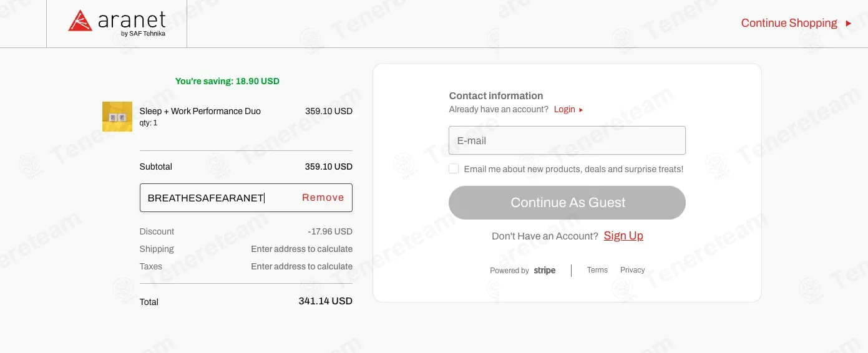
Task: Open the Terms link
Action: (597, 270)
